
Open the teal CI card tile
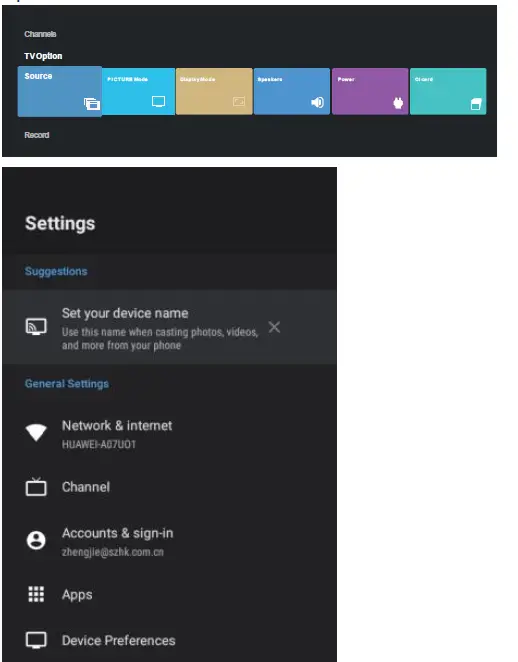pos(448,91)
